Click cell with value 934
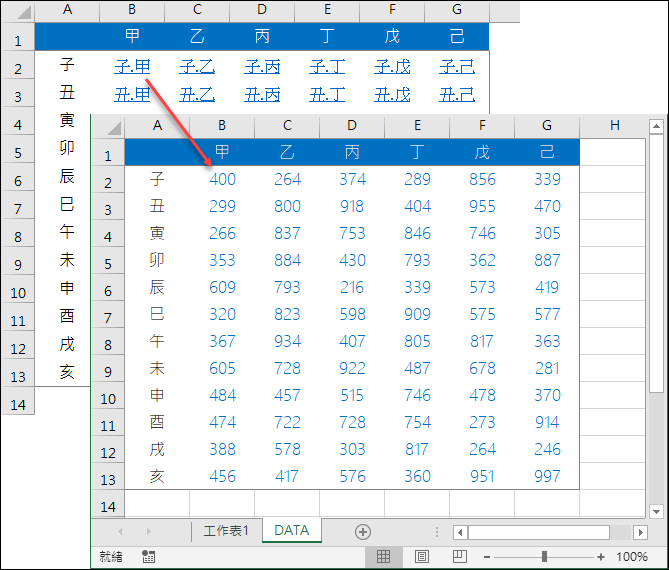The image size is (669, 570). 287,341
